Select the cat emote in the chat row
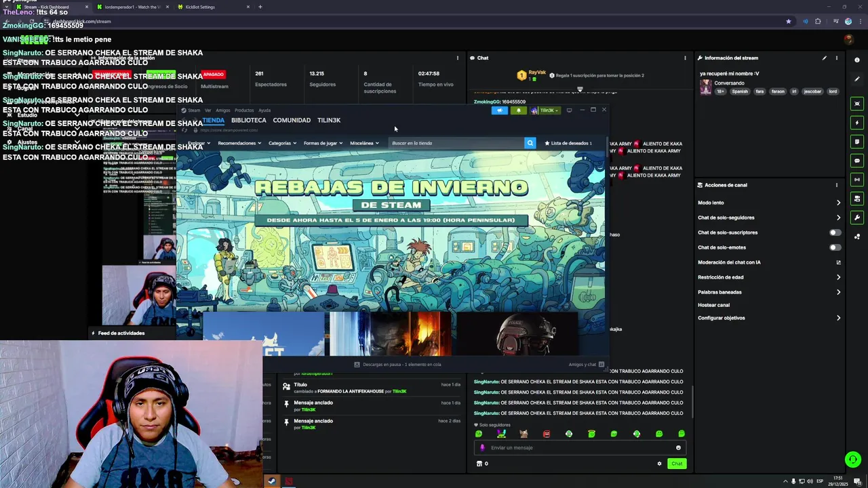 point(524,434)
